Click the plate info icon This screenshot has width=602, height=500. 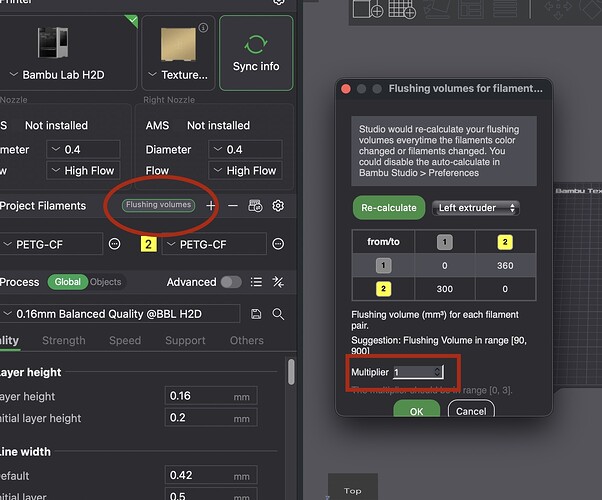[x=203, y=27]
